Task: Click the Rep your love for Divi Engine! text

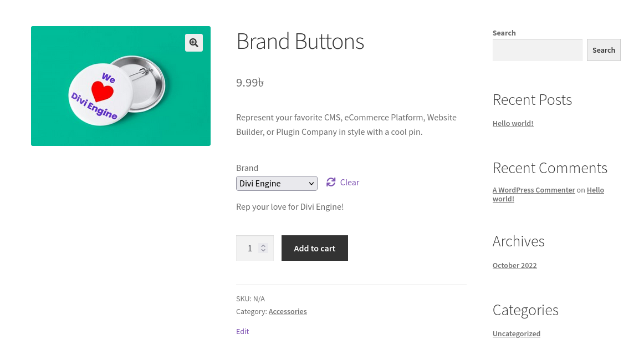Action: tap(290, 207)
